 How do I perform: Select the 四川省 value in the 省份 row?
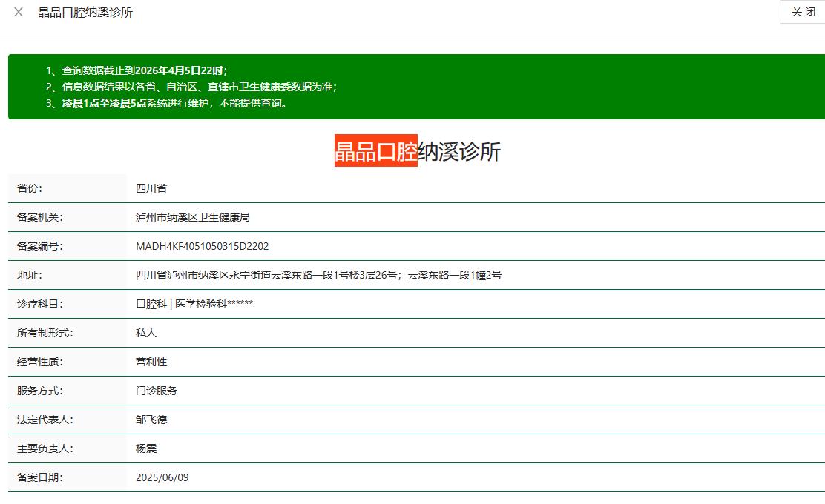coord(151,188)
